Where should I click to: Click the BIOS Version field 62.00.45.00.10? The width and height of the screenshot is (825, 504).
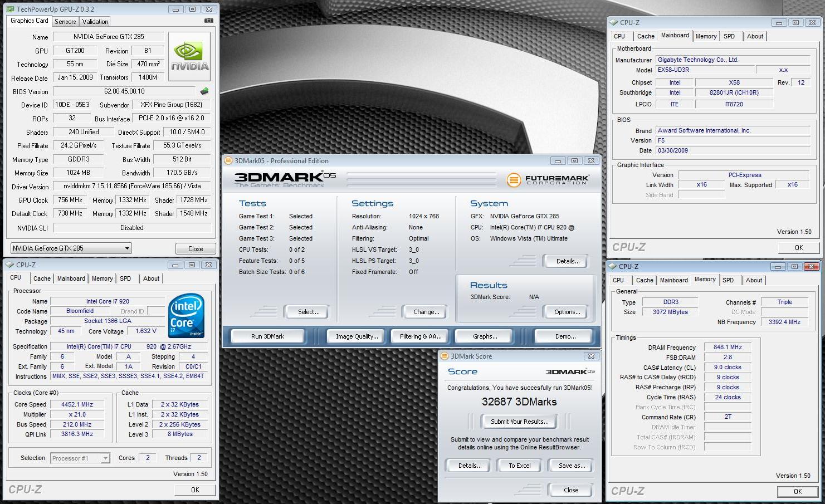(x=124, y=91)
